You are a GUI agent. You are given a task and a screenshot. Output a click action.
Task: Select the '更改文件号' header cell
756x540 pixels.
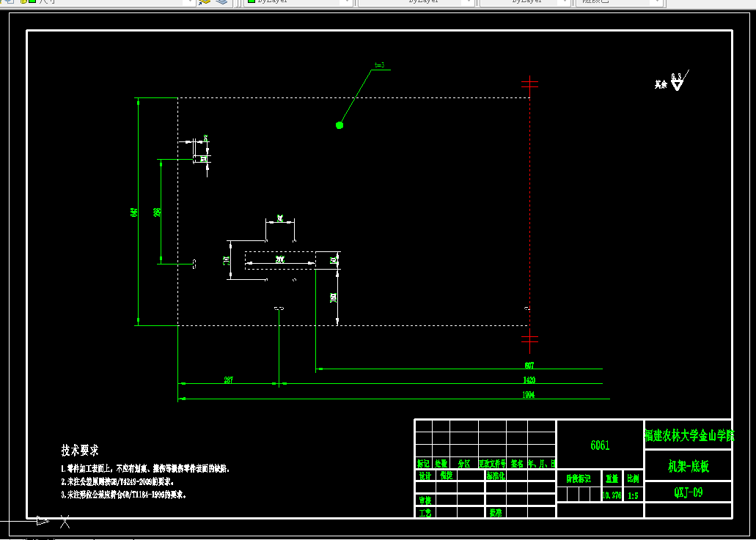point(492,463)
